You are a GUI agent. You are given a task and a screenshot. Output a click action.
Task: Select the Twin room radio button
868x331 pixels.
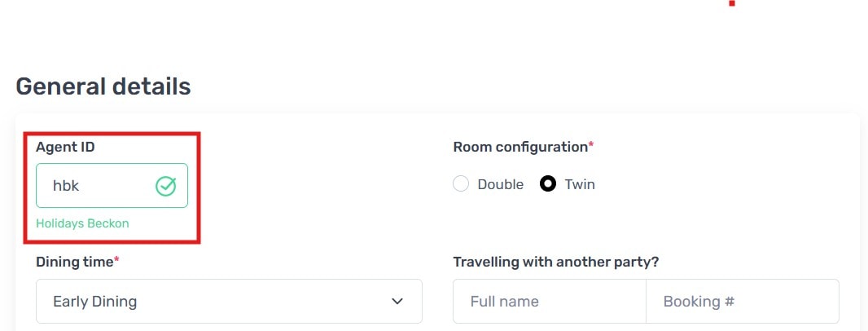coord(549,184)
